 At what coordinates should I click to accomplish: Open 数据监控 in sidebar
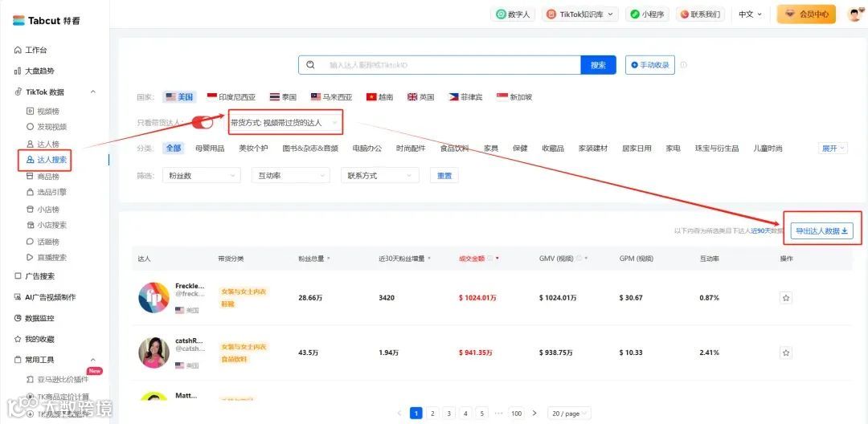point(35,319)
